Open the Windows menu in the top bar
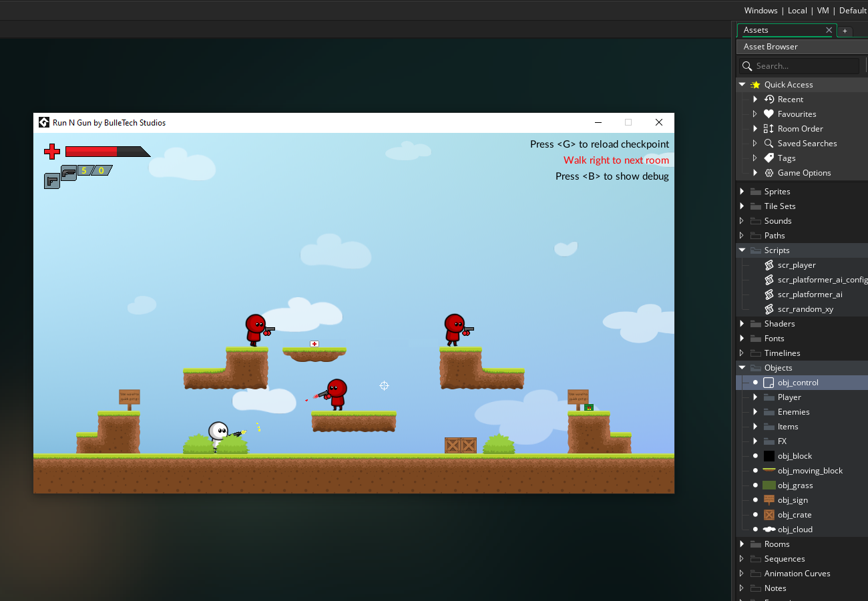The image size is (868, 601). point(761,10)
